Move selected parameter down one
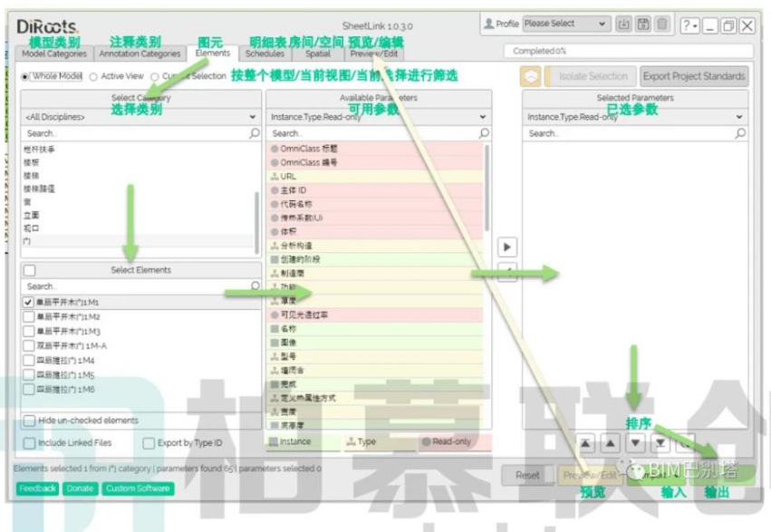This screenshot has width=771, height=532. pos(635,443)
